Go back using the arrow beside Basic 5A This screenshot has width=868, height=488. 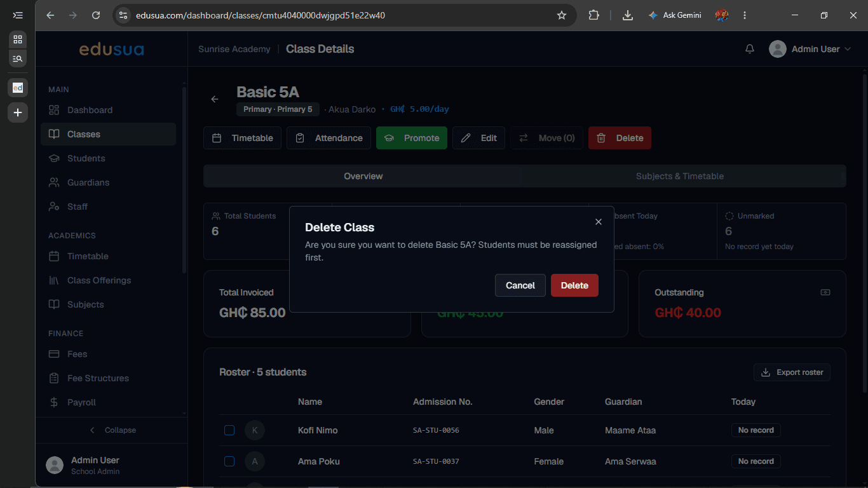coord(215,99)
